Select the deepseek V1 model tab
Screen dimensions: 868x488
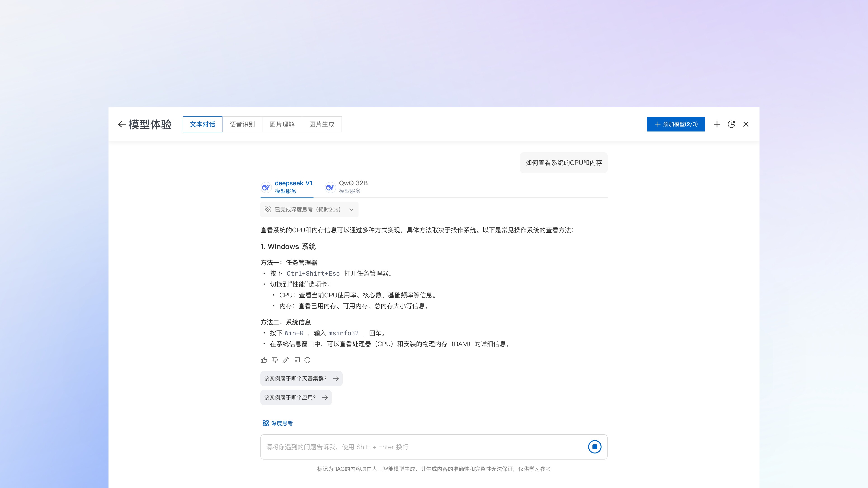coord(287,187)
